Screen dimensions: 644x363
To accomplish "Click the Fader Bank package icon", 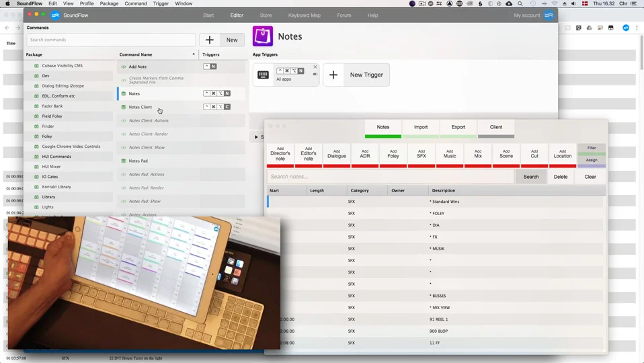I will click(36, 106).
